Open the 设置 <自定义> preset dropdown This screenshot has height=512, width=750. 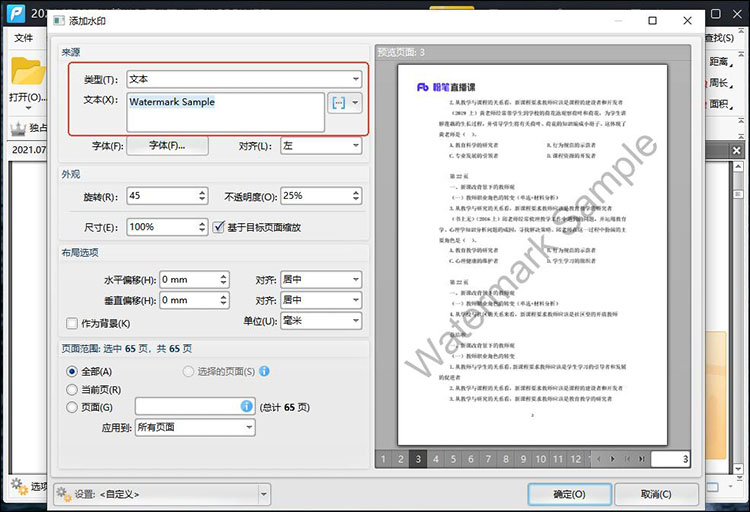264,494
